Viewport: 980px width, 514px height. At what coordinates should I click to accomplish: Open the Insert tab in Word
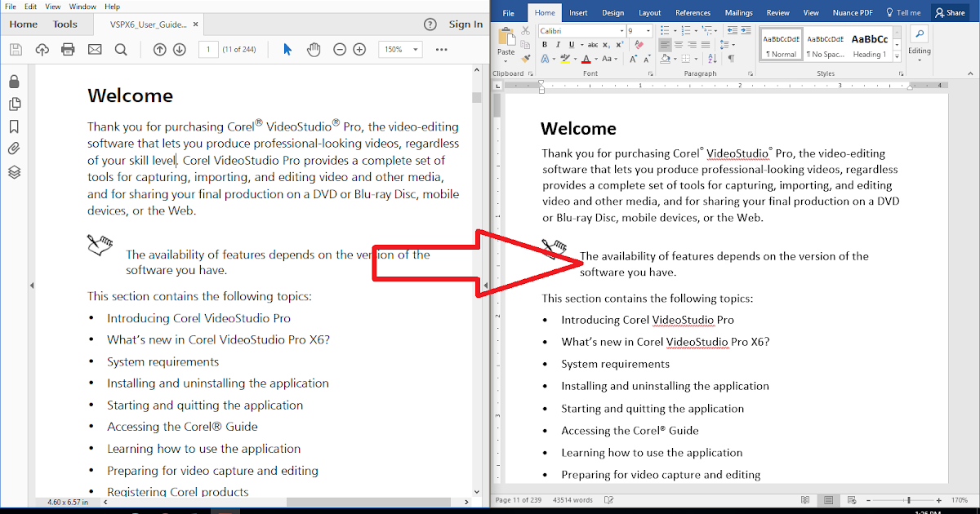click(578, 13)
